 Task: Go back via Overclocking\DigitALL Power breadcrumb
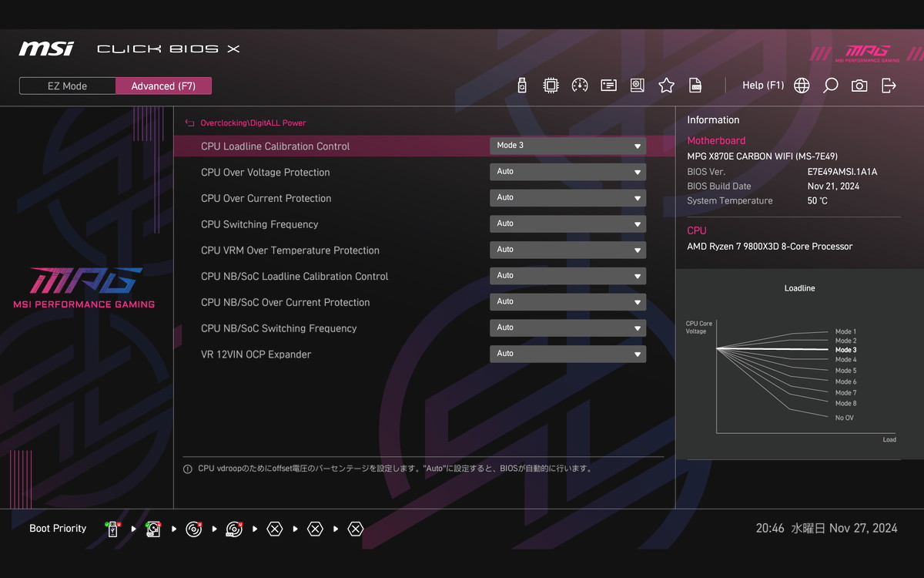[x=253, y=123]
